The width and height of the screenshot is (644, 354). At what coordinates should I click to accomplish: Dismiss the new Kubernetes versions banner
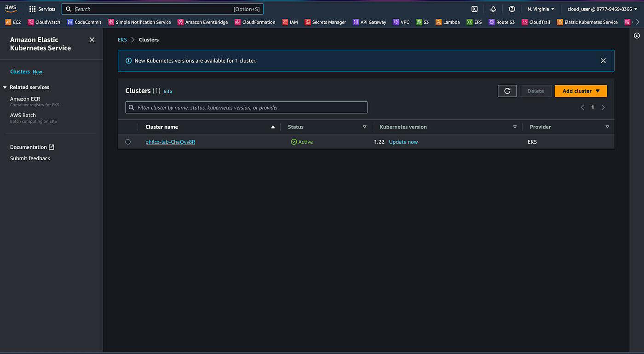pos(603,61)
